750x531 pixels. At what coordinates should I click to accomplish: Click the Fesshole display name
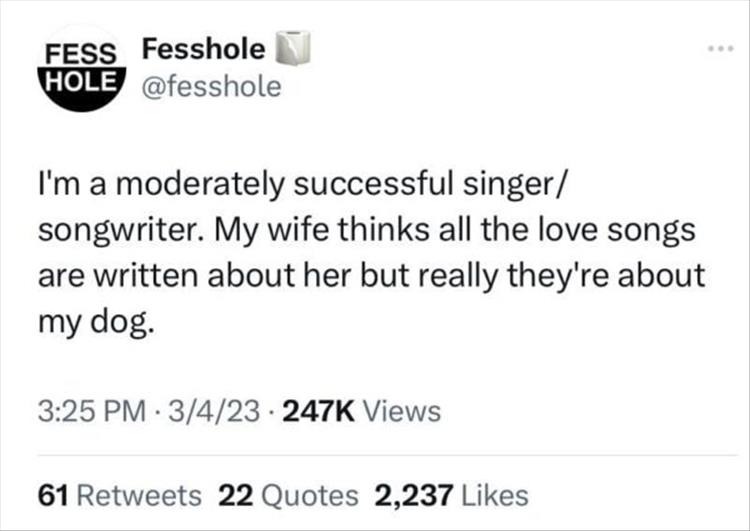click(x=204, y=48)
